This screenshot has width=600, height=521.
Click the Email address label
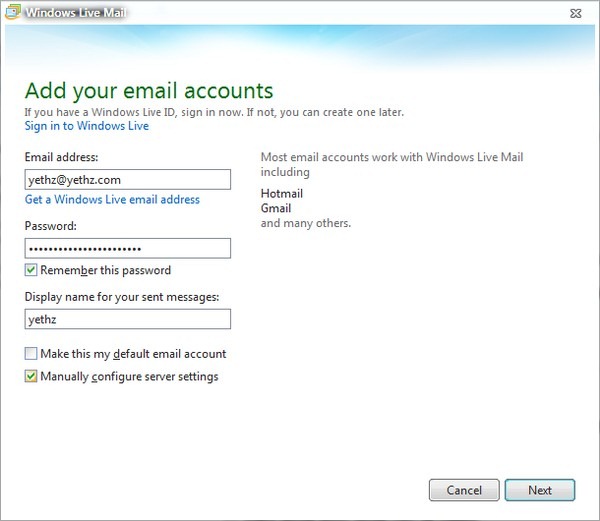point(61,157)
